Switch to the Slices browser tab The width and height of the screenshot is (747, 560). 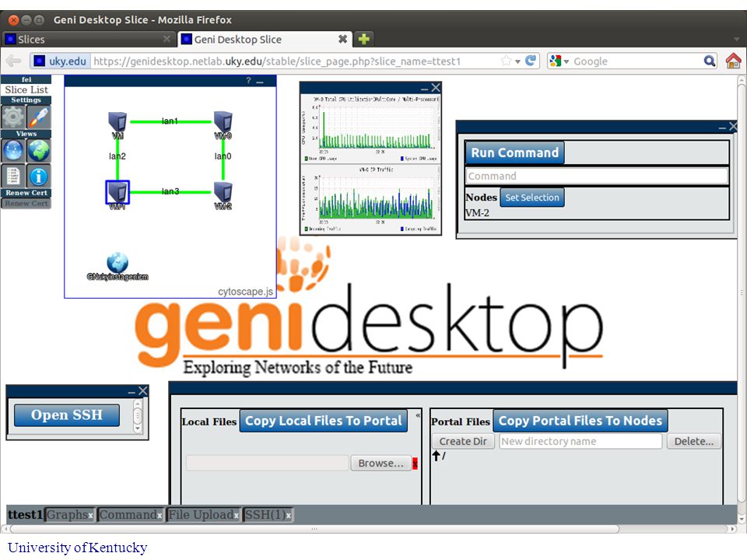[x=88, y=39]
